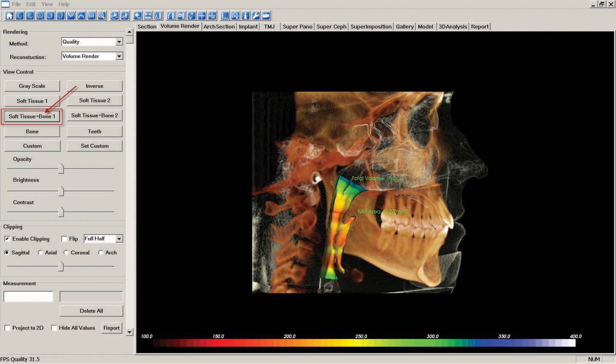
Task: Open the rendering Method dropdown
Action: pyautogui.click(x=119, y=42)
